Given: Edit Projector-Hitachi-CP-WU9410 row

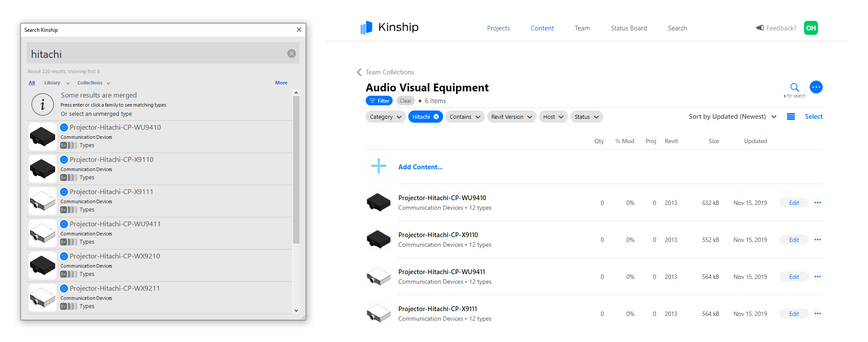Looking at the screenshot, I should 794,203.
